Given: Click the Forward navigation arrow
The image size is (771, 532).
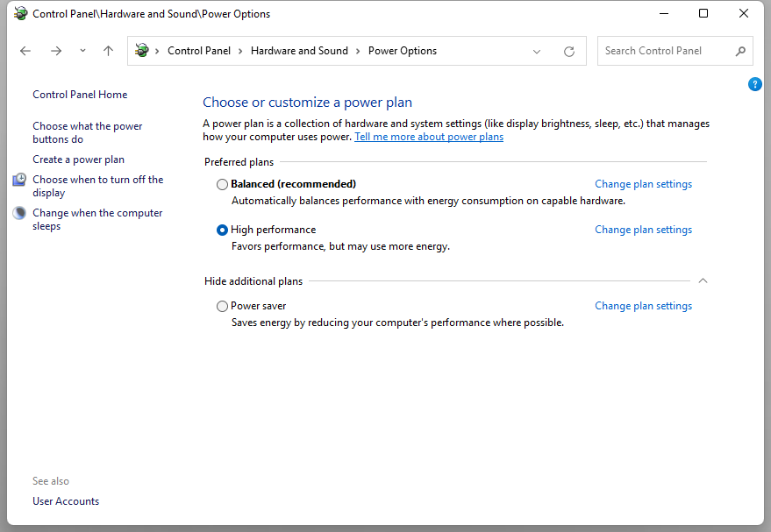Looking at the screenshot, I should pos(56,51).
